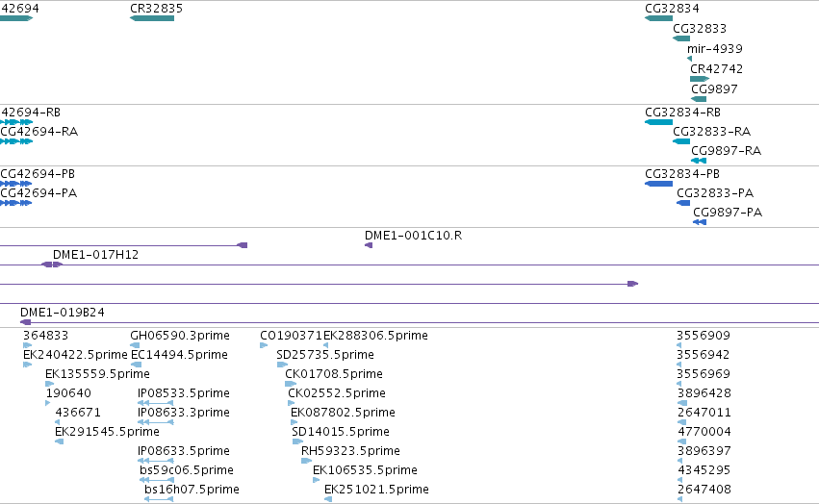Select the bs59c06.5prime EST label
Image resolution: width=819 pixels, height=504 pixels.
tap(187, 470)
